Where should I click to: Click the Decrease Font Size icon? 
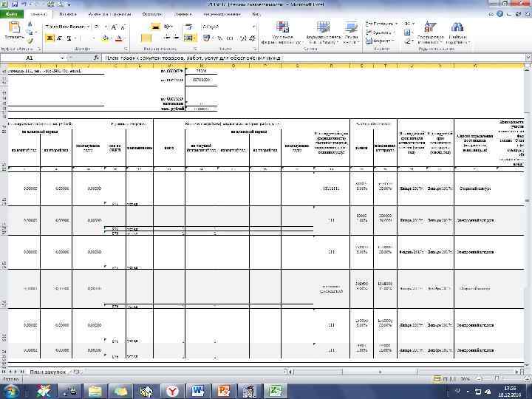[123, 27]
